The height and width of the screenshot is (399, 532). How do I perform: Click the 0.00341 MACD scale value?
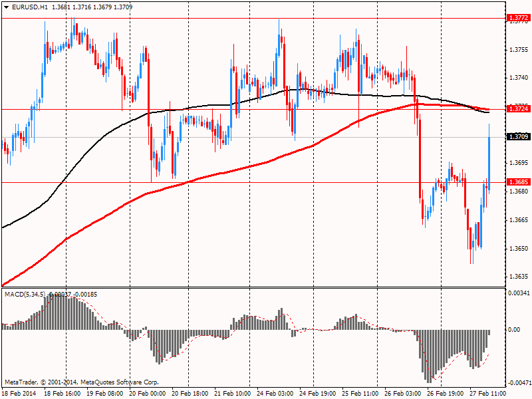coord(519,293)
